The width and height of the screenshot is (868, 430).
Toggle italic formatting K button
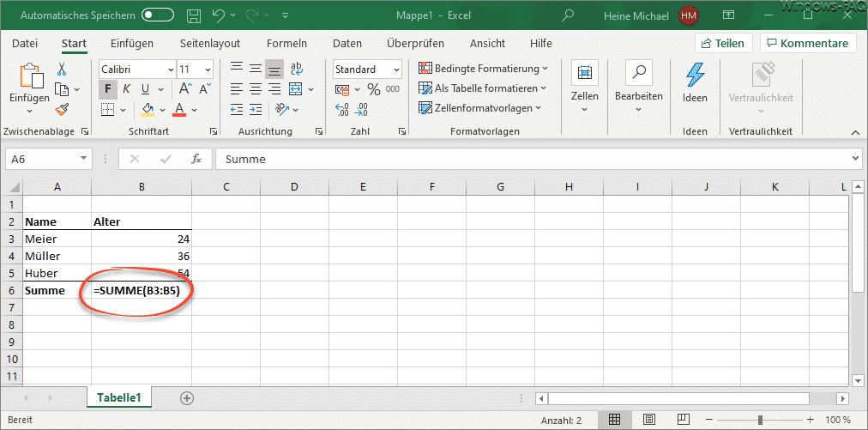126,88
